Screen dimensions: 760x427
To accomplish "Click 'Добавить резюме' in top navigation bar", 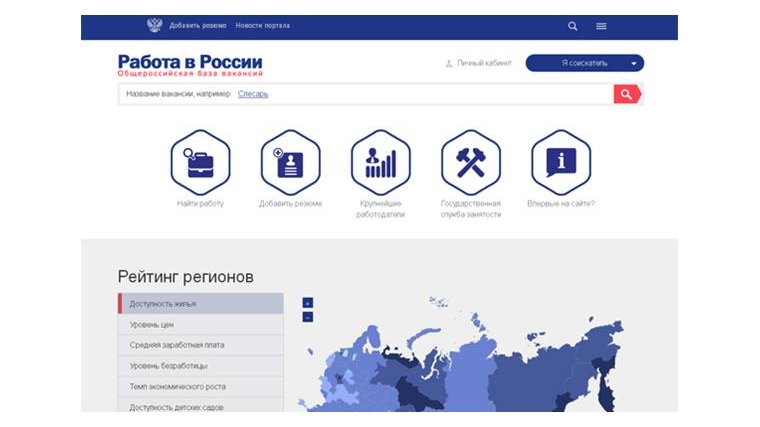I will click(198, 26).
